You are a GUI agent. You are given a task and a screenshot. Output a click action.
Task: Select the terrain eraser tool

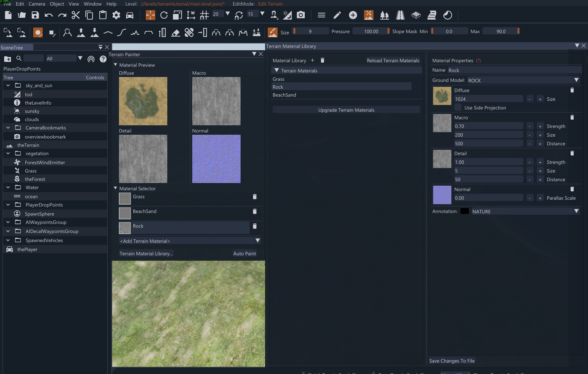click(x=176, y=33)
